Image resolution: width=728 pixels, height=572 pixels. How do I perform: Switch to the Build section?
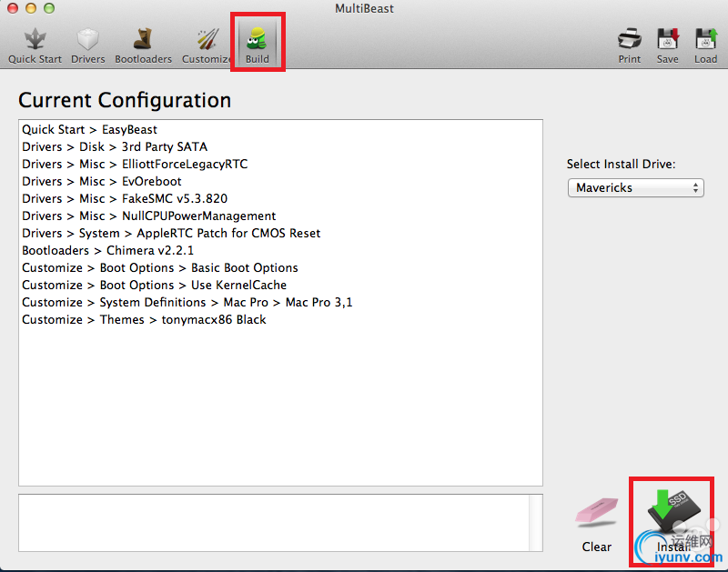[x=258, y=46]
